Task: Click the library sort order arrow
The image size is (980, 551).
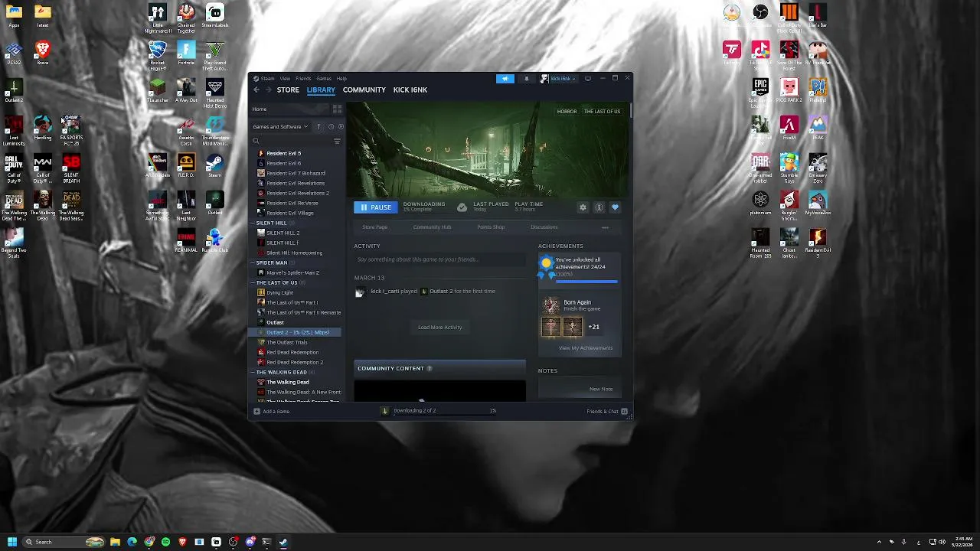Action: coord(318,126)
